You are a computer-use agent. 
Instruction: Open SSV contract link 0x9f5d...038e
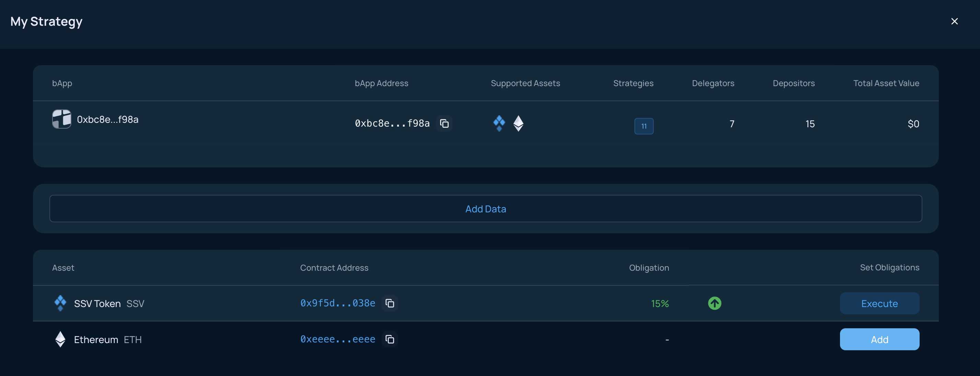(337, 303)
